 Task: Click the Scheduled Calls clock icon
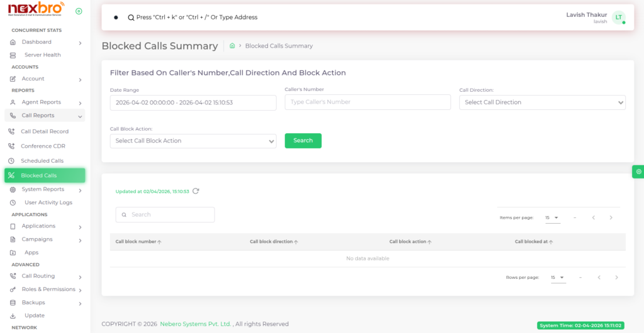pos(12,161)
